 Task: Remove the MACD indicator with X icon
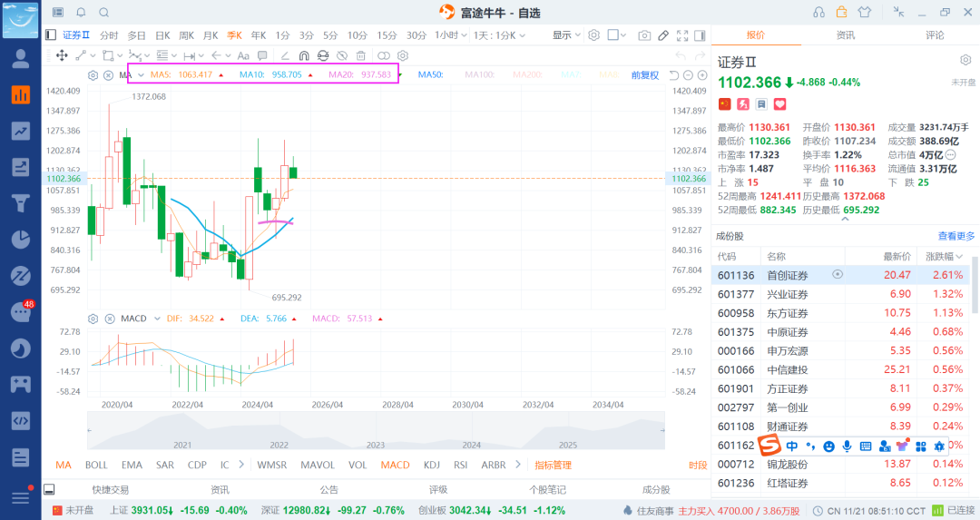tap(110, 319)
